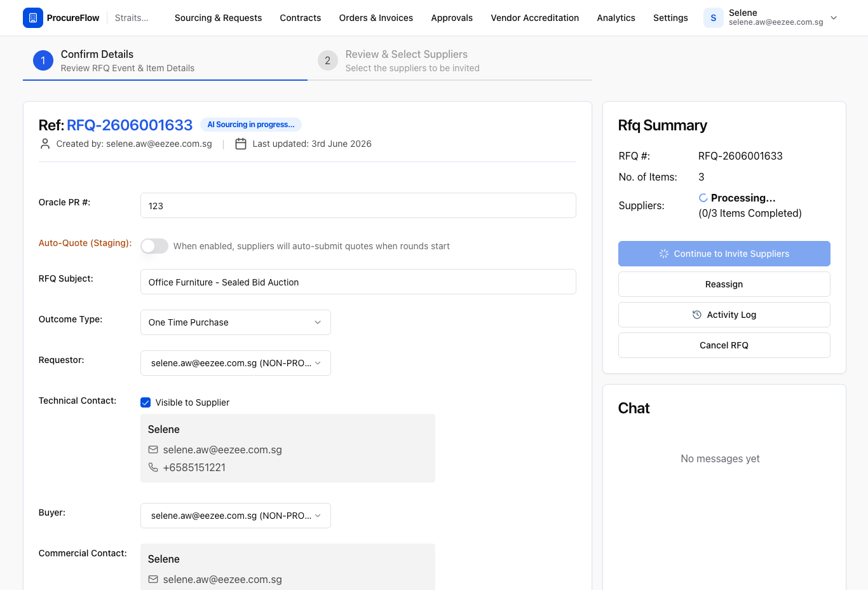Go to Orders & Invoices

376,18
